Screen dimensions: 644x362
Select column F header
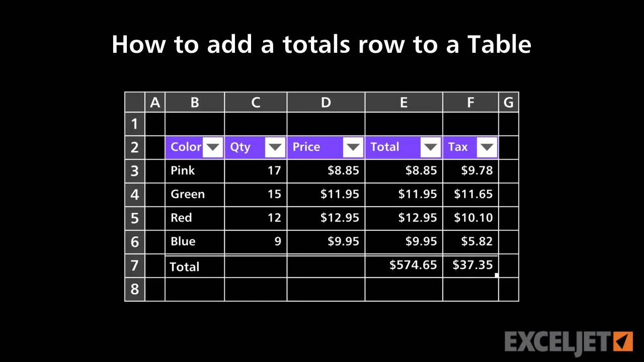coord(470,103)
